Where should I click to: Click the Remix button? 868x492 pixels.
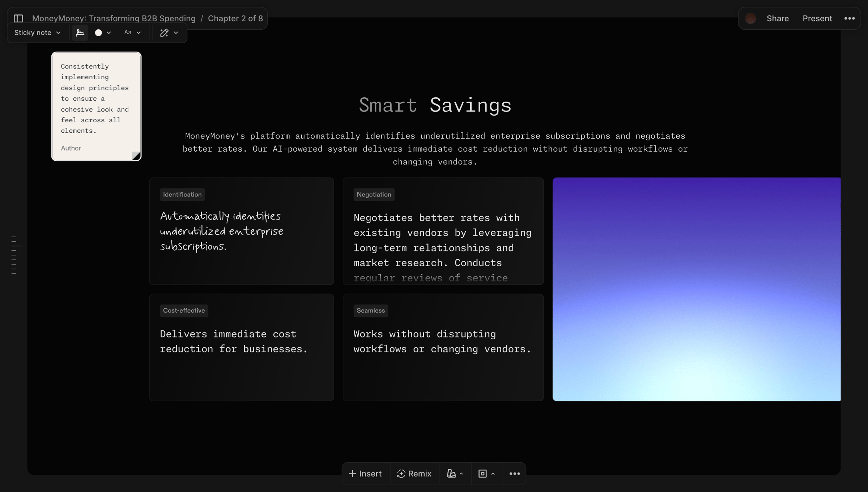tap(414, 474)
